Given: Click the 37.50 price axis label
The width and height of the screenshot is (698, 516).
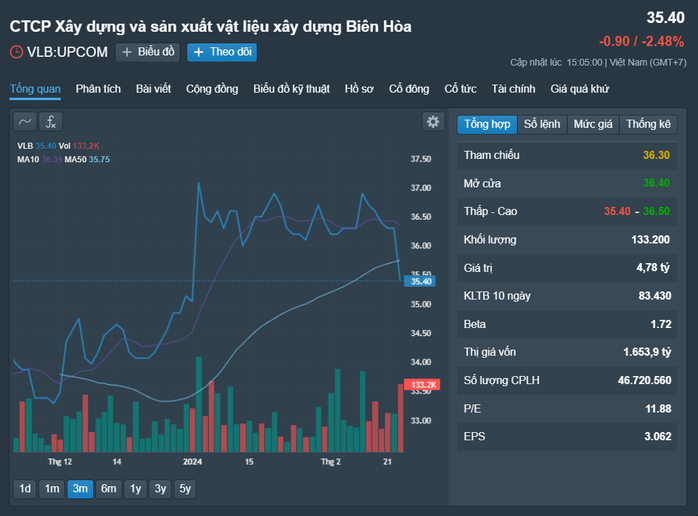Looking at the screenshot, I should click(x=421, y=159).
